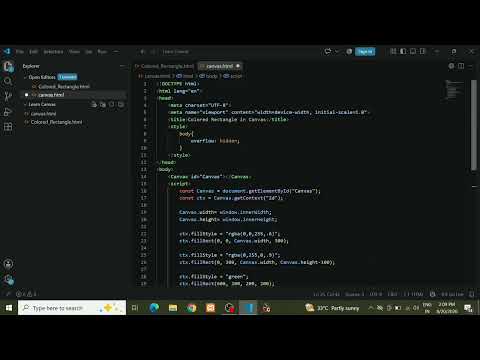480x360 pixels.
Task: Open Colored_Rectangle.html under Open Editors
Action: pos(64,86)
